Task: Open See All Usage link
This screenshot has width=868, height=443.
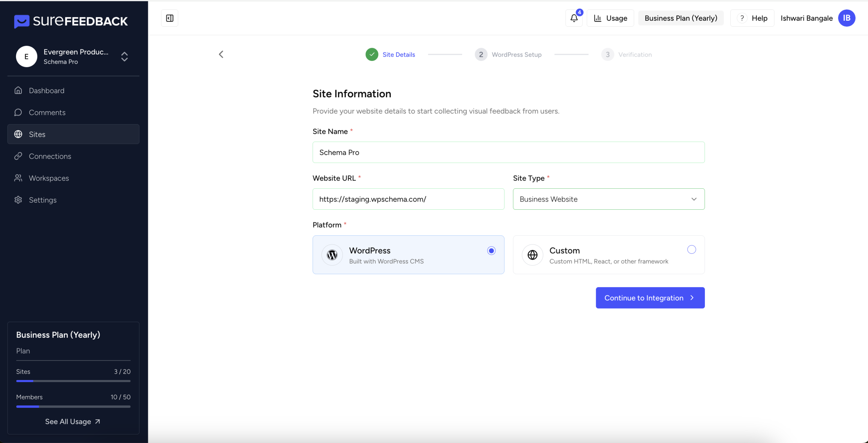Action: 73,422
